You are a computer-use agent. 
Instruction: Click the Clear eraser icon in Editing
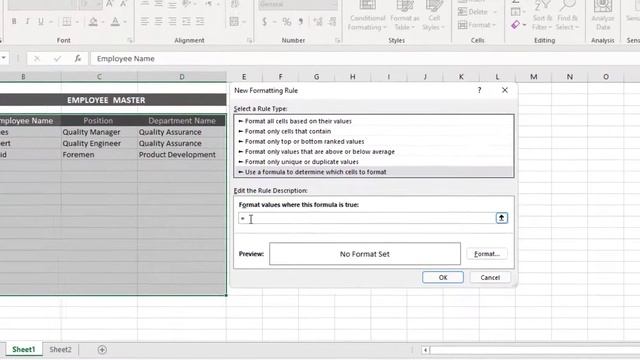(516, 25)
